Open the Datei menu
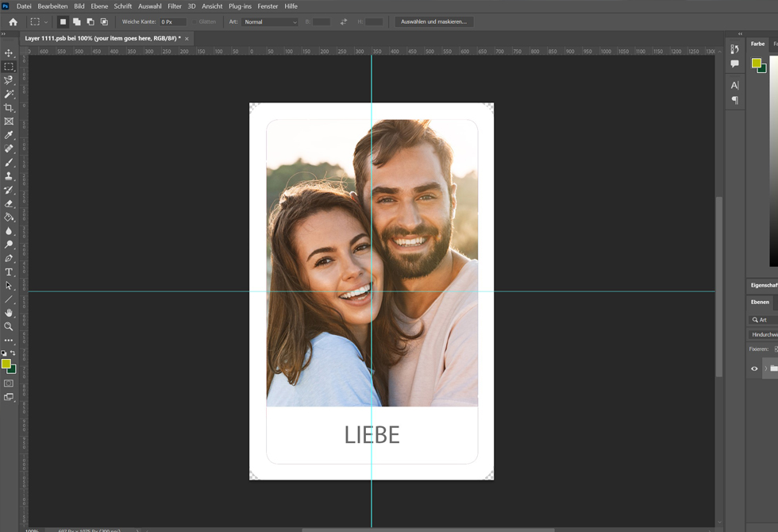This screenshot has height=532, width=778. [x=24, y=6]
